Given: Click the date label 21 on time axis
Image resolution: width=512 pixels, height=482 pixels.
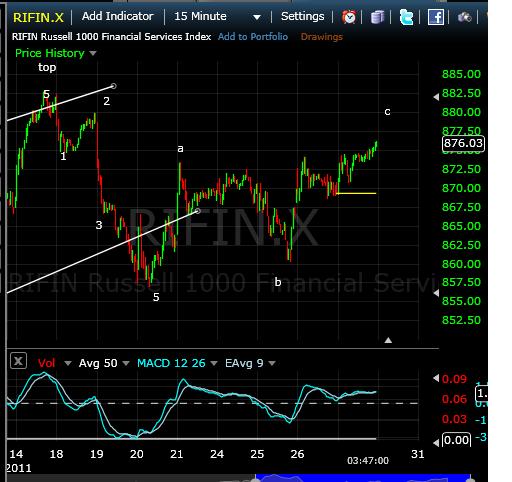Looking at the screenshot, I should point(177,454).
